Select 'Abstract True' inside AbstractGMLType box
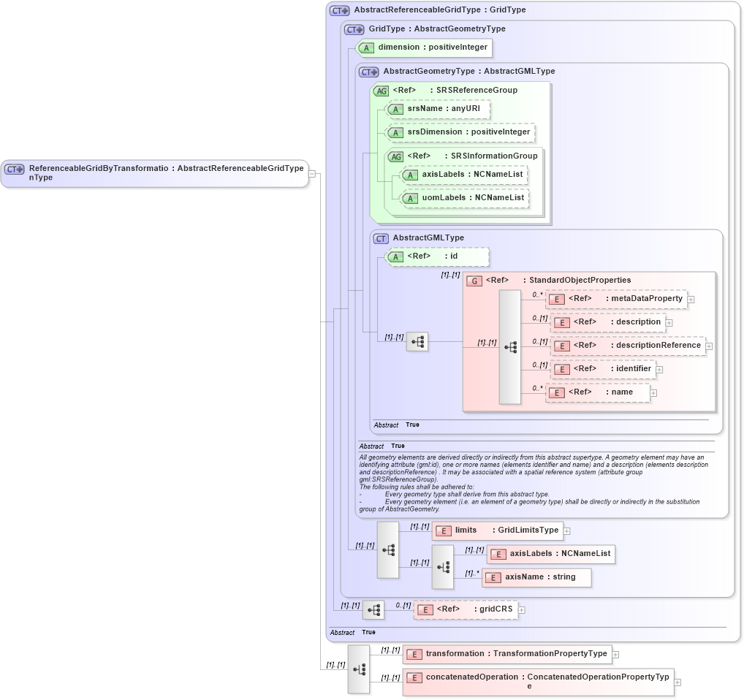 (396, 425)
